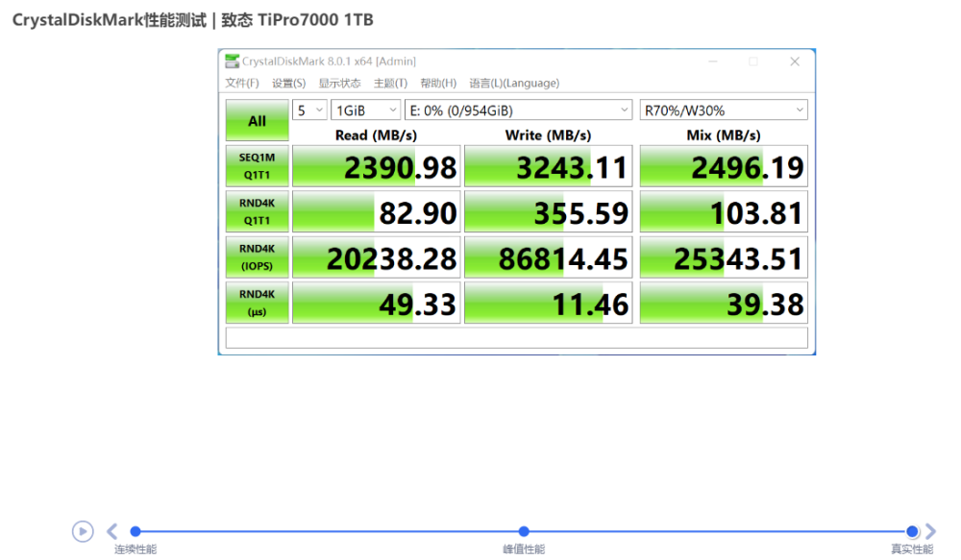Open the 语言(L)(Language) menu
Image resolution: width=961 pixels, height=560 pixels.
click(x=514, y=84)
